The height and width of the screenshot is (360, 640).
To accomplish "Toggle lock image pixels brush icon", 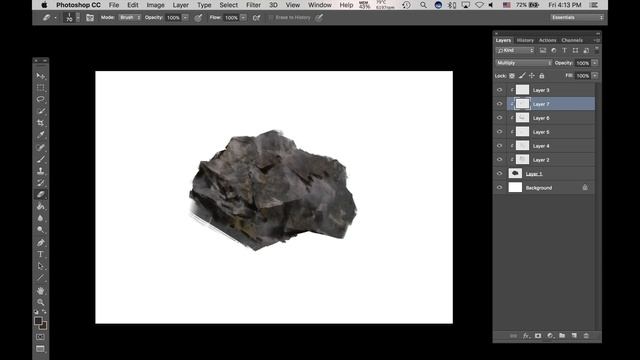I will (522, 76).
